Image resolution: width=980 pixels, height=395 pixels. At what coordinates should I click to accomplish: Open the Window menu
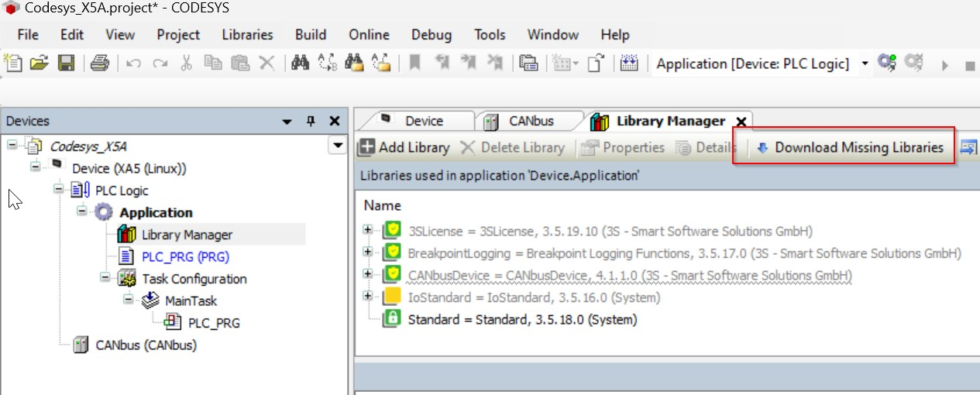pyautogui.click(x=553, y=35)
